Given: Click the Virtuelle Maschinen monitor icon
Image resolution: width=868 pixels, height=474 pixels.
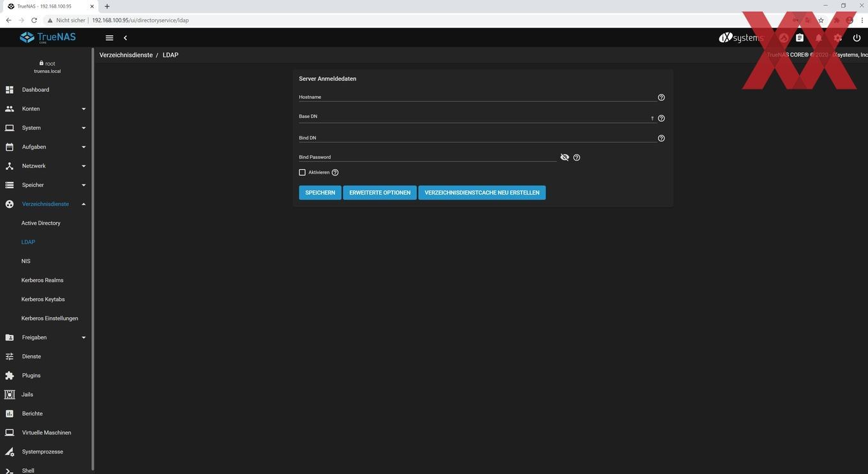Looking at the screenshot, I should tap(10, 433).
